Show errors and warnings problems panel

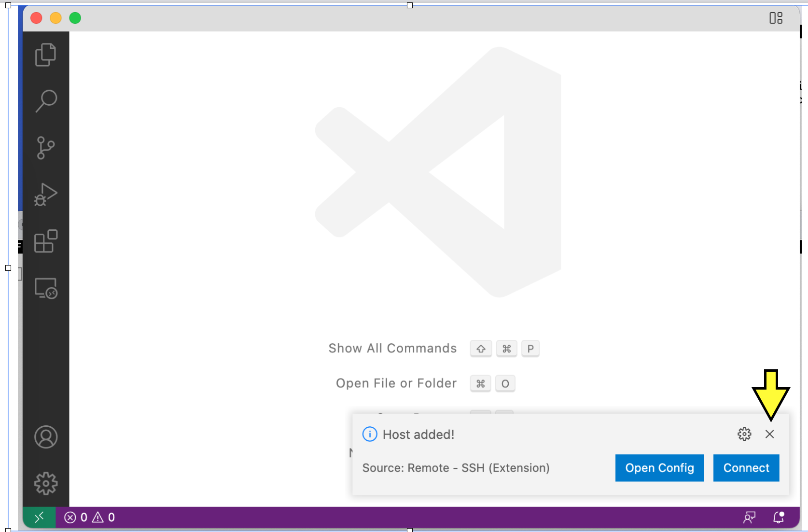click(90, 518)
